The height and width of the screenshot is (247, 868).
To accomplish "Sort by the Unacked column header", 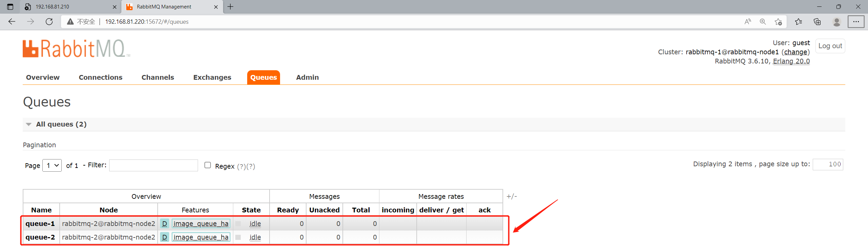I will tap(324, 210).
